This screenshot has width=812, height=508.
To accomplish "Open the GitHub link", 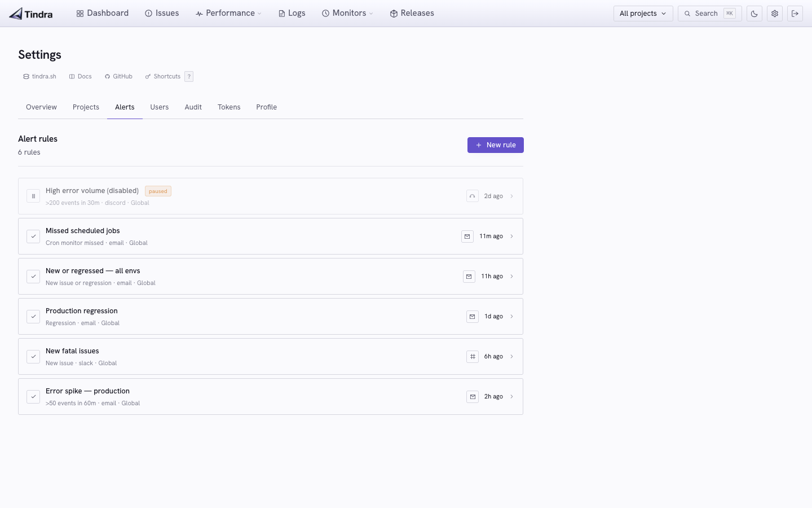I will [x=118, y=76].
